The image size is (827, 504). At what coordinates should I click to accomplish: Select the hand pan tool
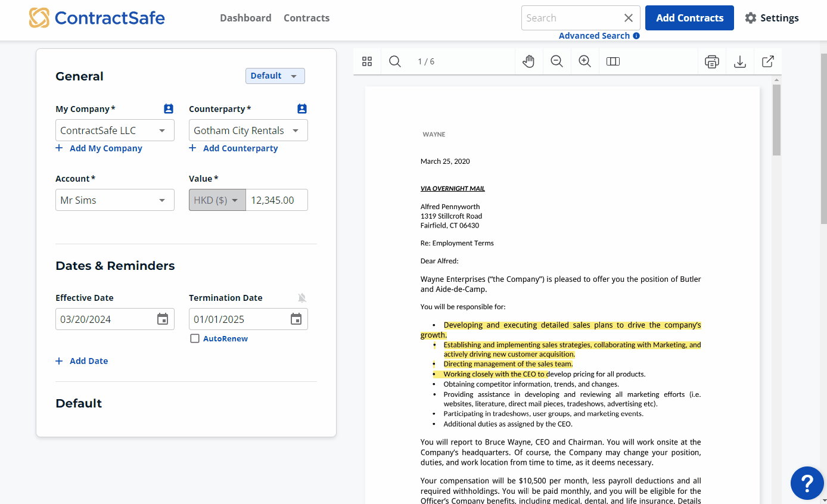coord(528,61)
